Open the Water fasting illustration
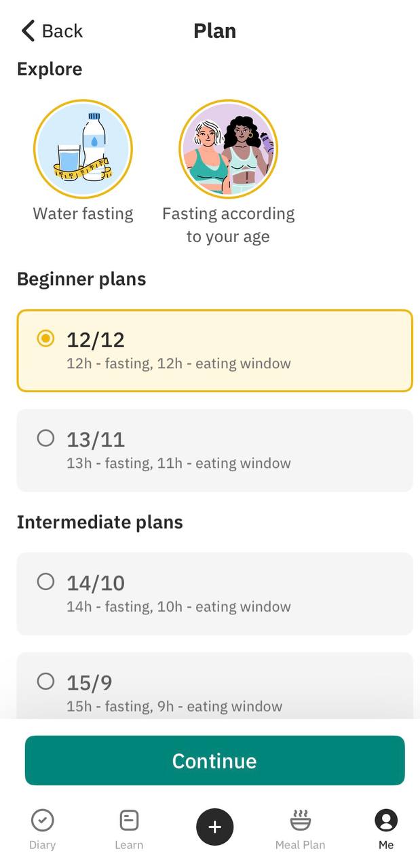 (x=83, y=149)
